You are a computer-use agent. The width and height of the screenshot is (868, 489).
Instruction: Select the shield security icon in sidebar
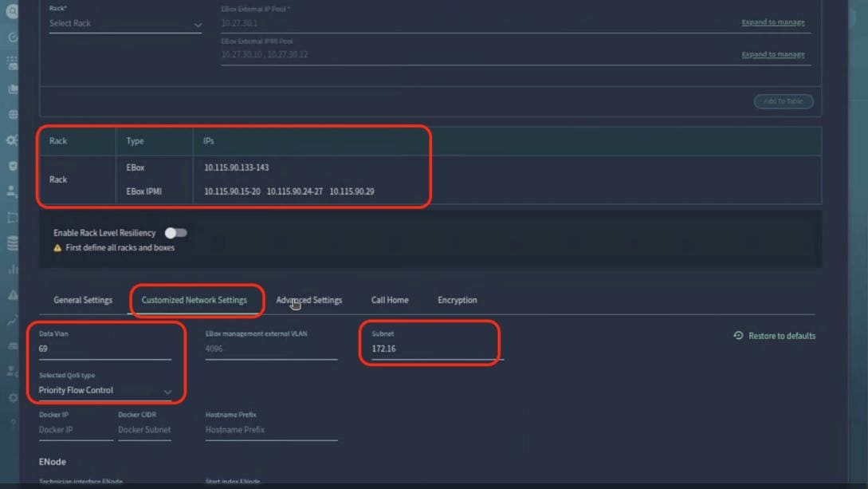[x=10, y=164]
